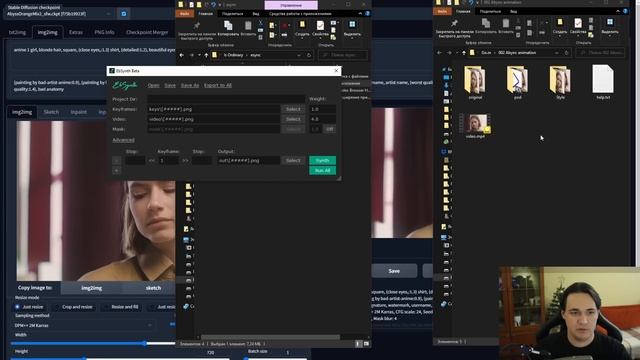
Task: Open the Style folder in Abyss animation window
Action: tap(560, 82)
